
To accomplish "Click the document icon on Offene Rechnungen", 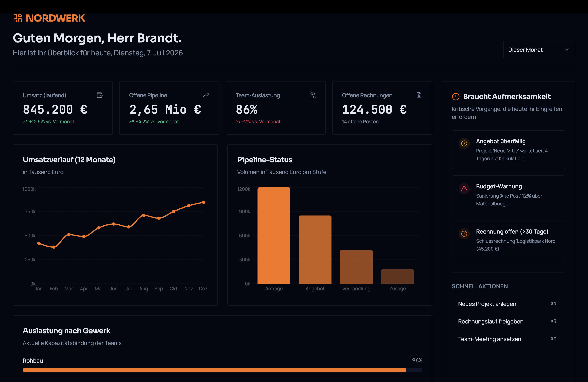I will tap(419, 95).
